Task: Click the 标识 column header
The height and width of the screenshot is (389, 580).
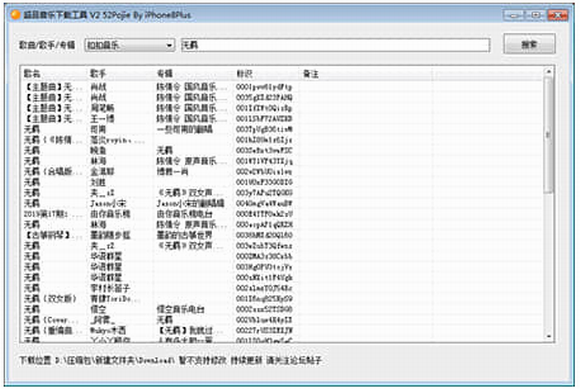Action: point(267,74)
